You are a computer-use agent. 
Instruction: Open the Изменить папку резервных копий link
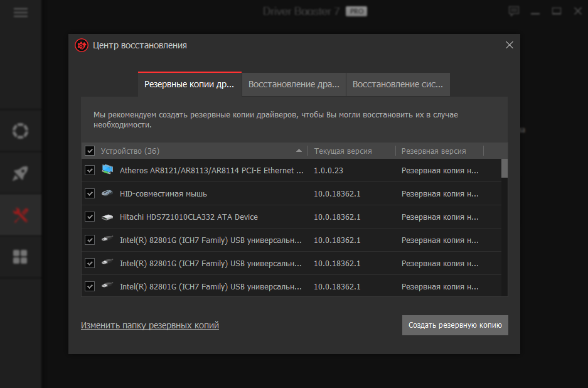(150, 325)
